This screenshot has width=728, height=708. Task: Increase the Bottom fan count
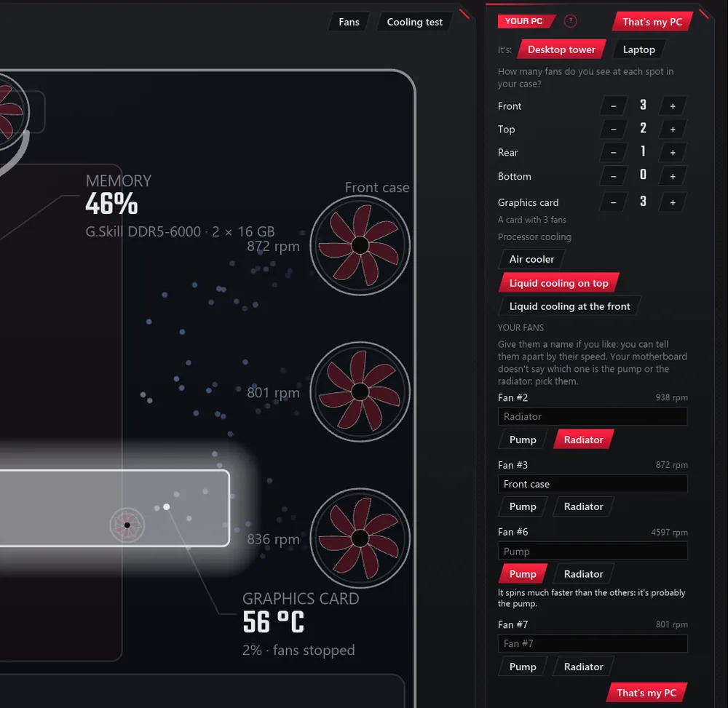672,176
